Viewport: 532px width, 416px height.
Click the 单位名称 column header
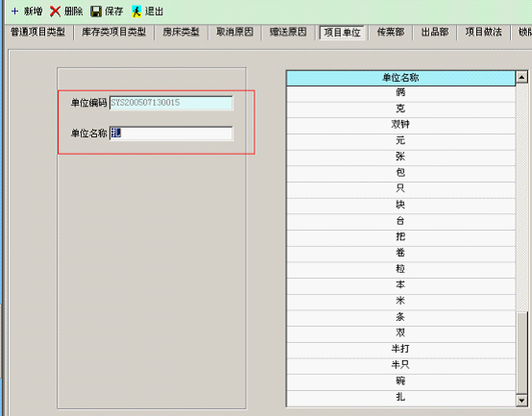click(x=400, y=78)
